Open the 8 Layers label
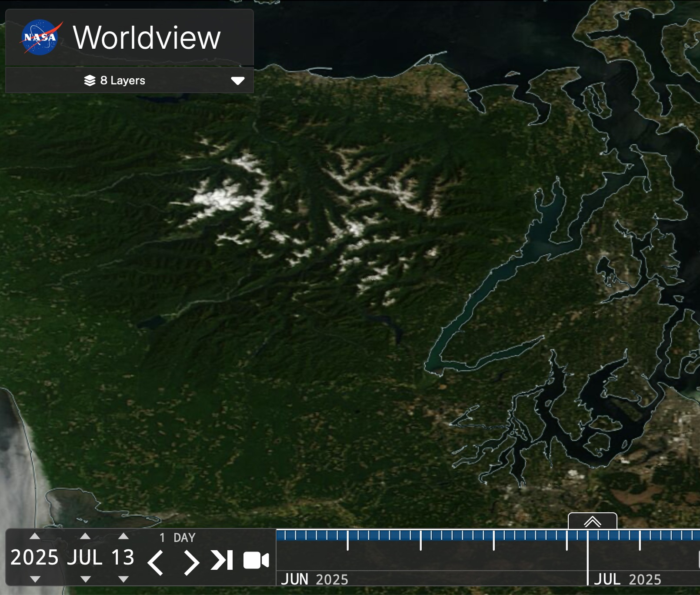This screenshot has width=700, height=595. pyautogui.click(x=123, y=80)
